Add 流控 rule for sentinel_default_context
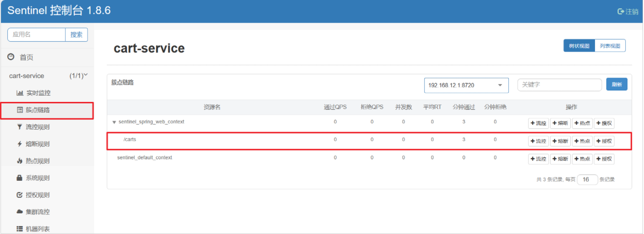 pos(538,159)
